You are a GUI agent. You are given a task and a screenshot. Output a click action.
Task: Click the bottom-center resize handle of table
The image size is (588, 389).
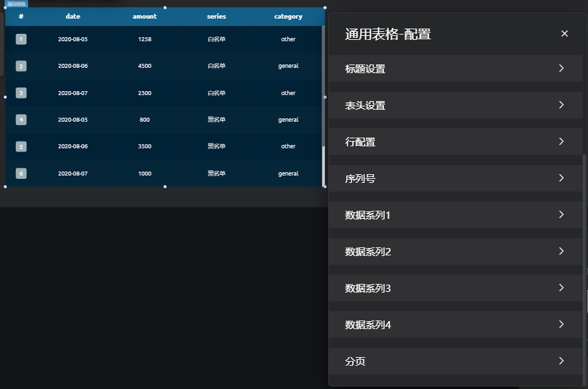165,187
